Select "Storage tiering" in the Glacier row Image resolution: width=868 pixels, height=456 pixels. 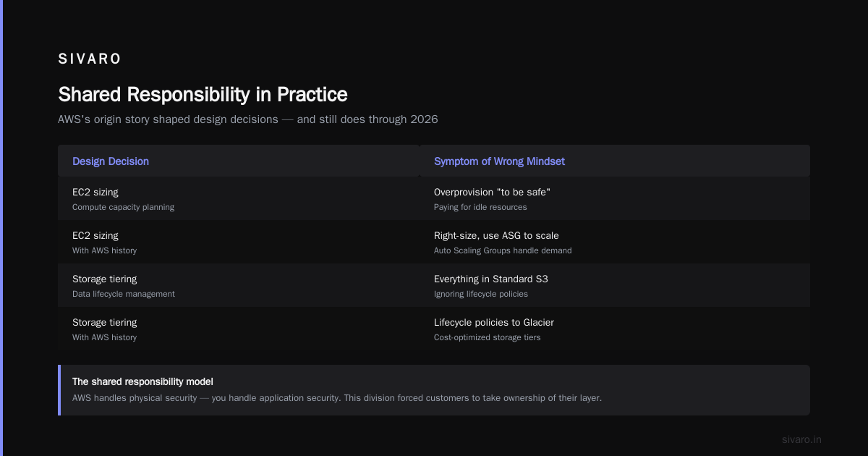click(104, 323)
